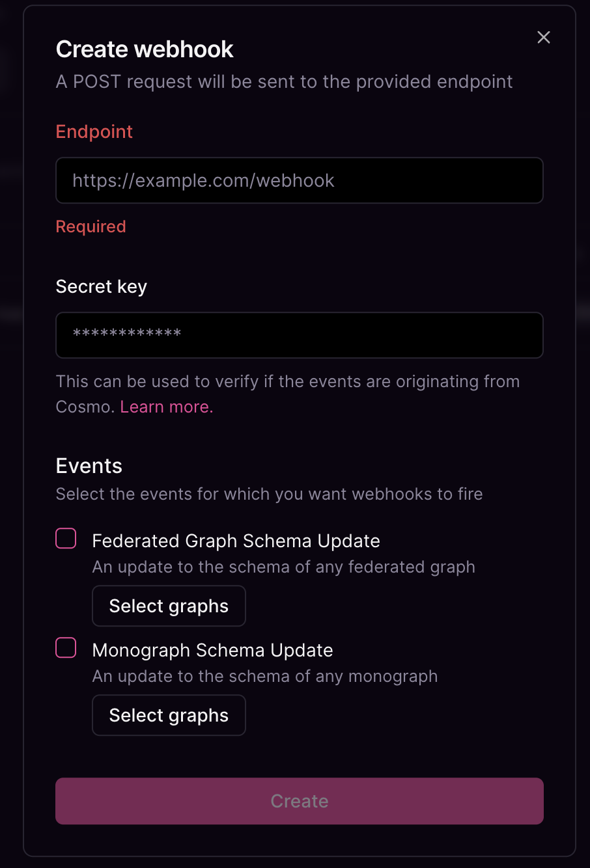Dismiss the Create webhook dialog via X icon

point(544,37)
